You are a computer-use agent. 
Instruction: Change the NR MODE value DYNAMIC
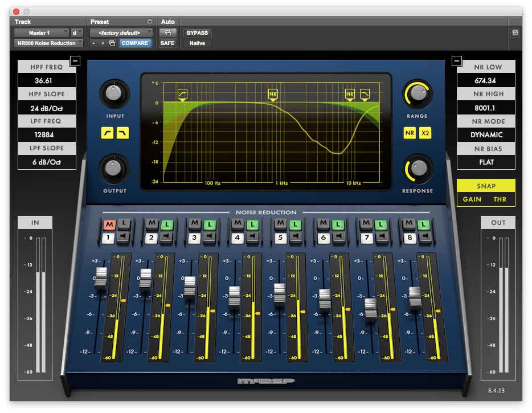pyautogui.click(x=486, y=135)
